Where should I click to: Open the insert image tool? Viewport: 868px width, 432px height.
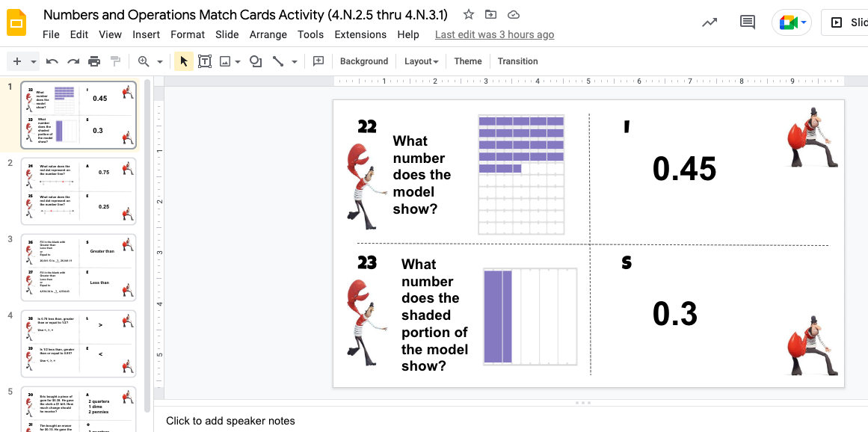(x=227, y=61)
